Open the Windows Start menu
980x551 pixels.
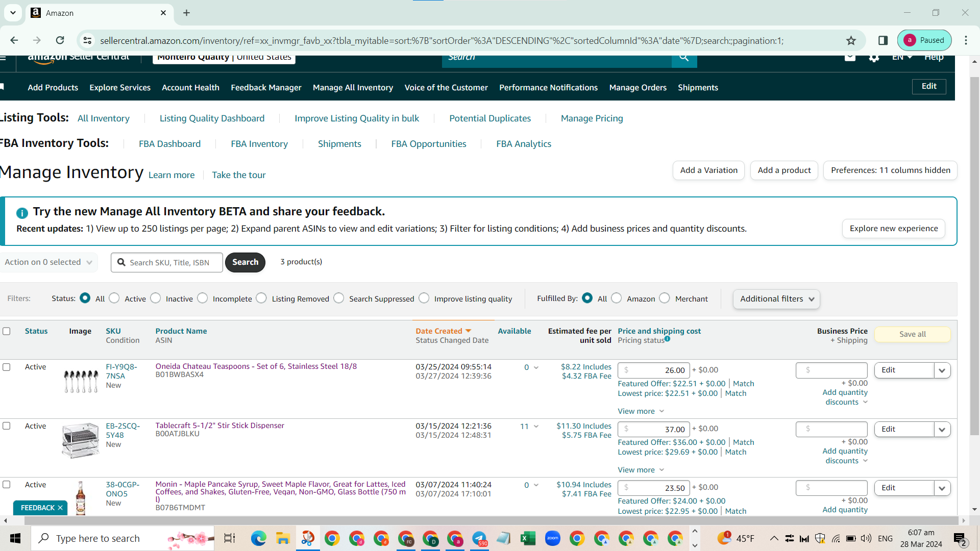(x=15, y=538)
